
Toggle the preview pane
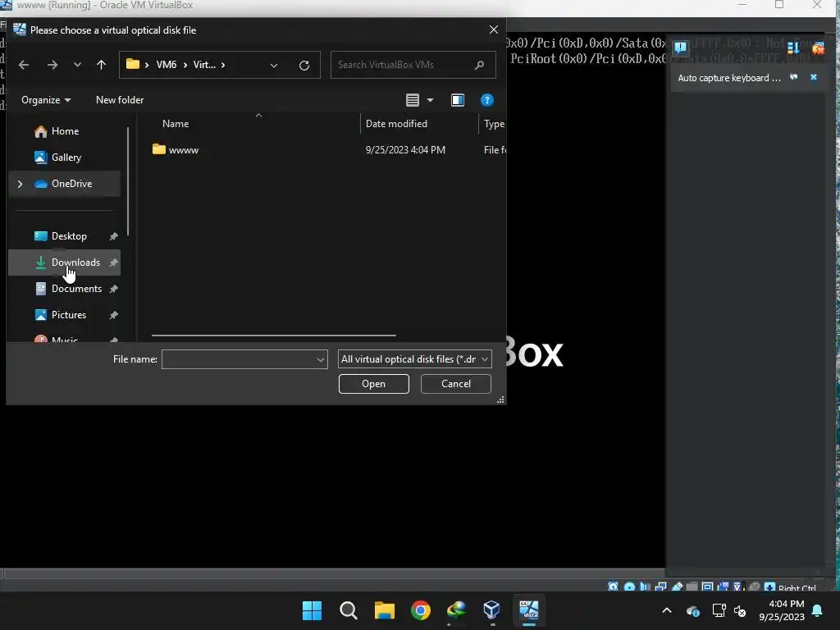click(x=458, y=100)
